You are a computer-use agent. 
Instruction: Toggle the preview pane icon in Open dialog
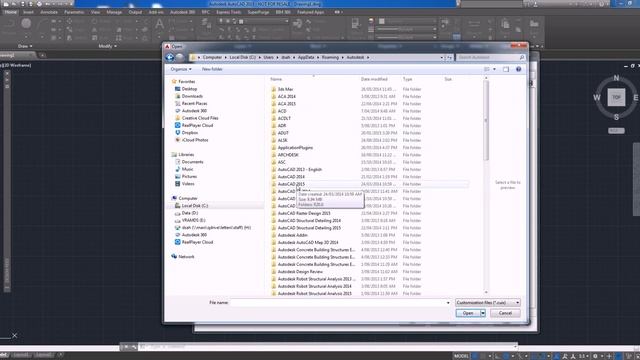(x=506, y=69)
